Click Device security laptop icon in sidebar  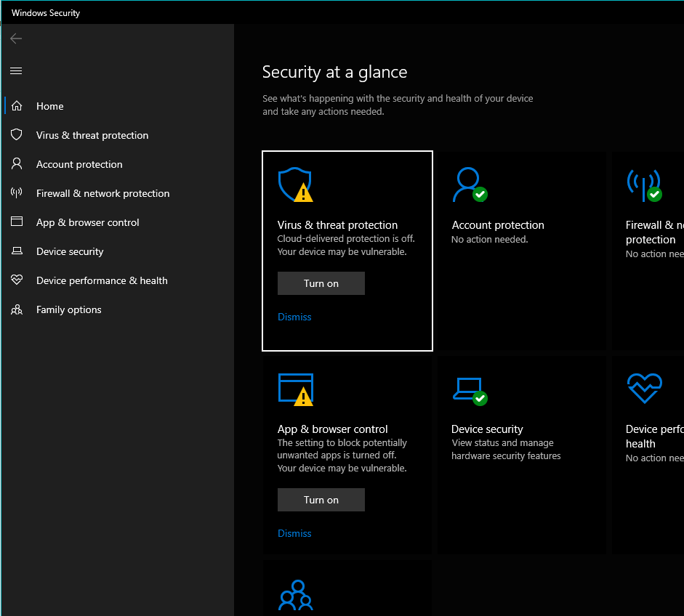point(17,251)
